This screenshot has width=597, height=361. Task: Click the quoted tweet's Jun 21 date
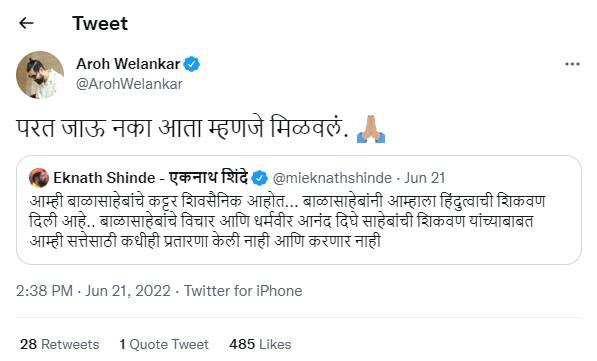click(x=424, y=178)
